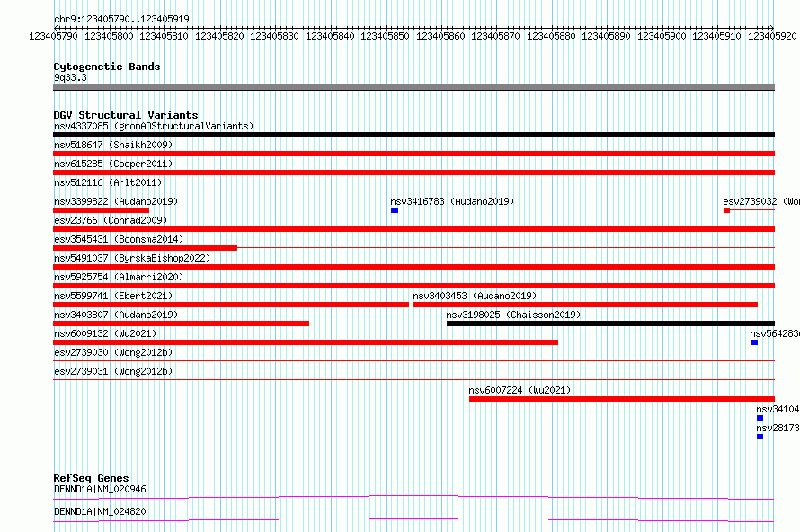Select the nsv3403453 (Audano2019) label

coord(475,296)
